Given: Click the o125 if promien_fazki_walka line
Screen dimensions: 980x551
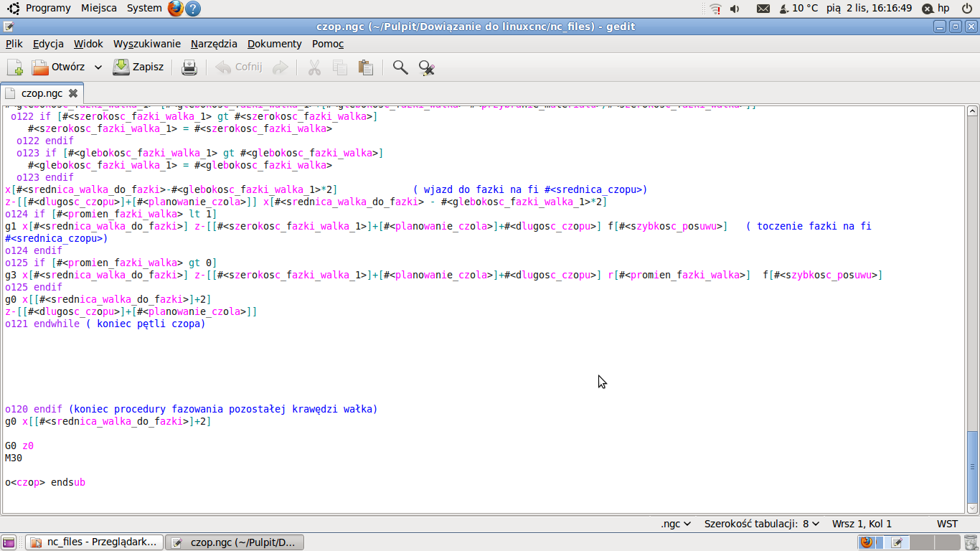Looking at the screenshot, I should pos(111,263).
